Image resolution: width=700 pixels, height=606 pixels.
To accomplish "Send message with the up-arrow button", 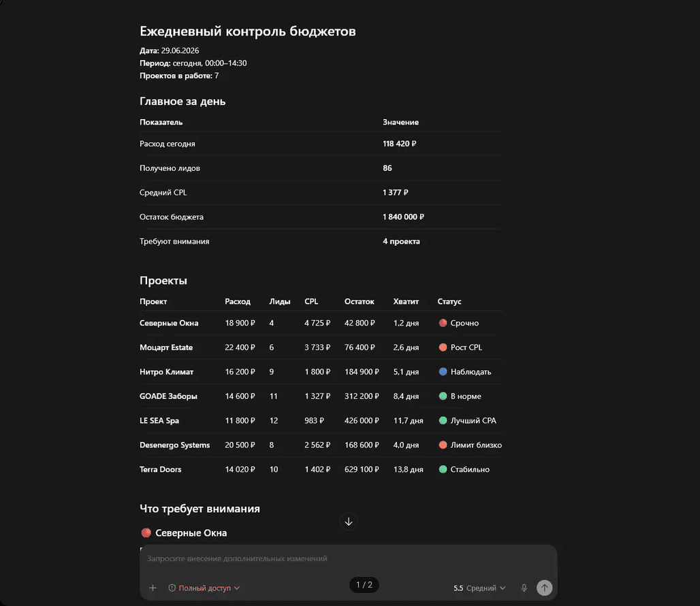I will [x=544, y=588].
